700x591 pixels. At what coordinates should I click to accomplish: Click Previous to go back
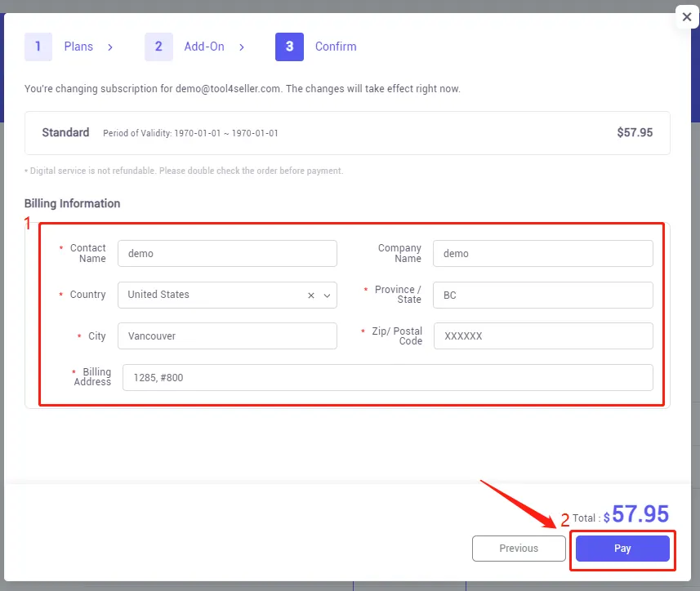click(519, 548)
